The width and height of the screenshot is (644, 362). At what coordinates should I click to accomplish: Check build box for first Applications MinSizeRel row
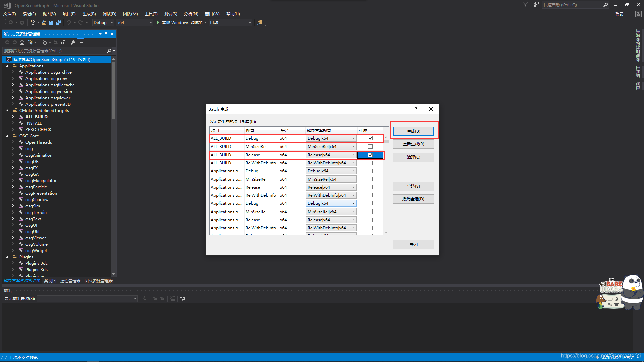370,179
